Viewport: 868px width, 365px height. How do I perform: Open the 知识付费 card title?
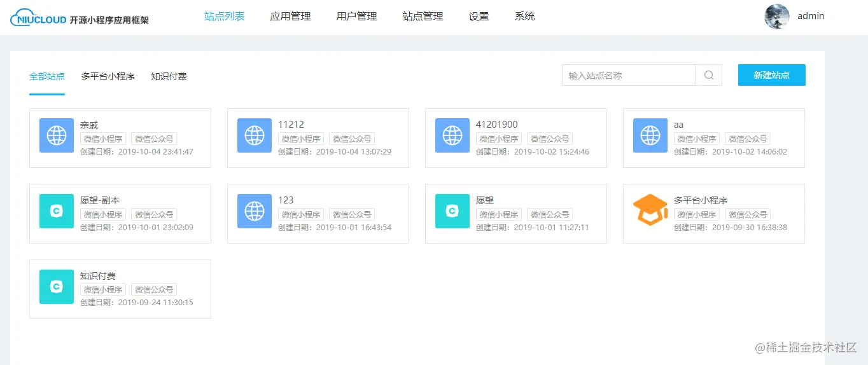pos(98,276)
